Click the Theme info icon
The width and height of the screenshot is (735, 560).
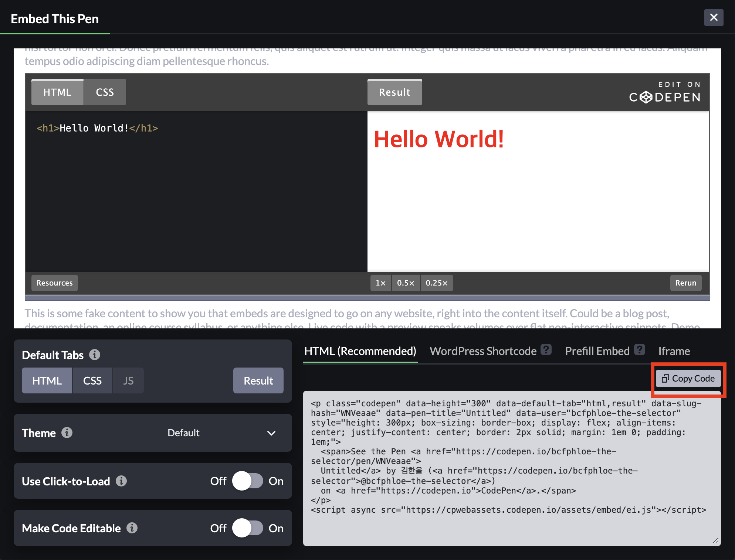[67, 433]
